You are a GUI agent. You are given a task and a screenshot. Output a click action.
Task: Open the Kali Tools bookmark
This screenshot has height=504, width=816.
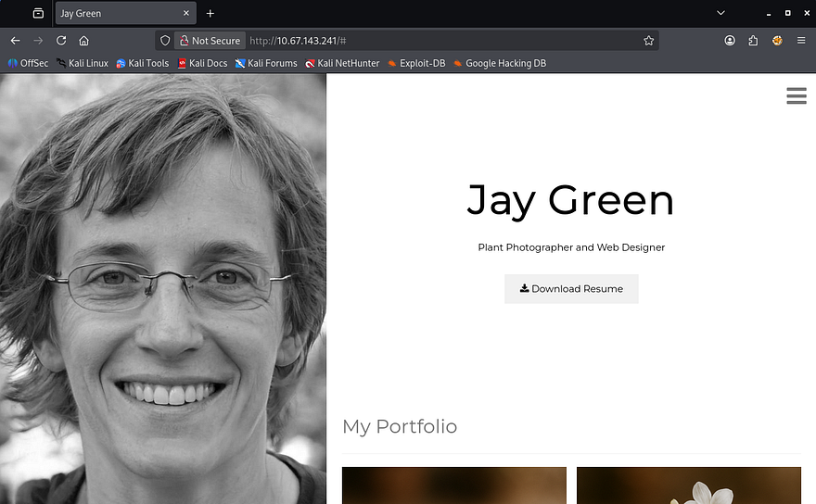click(143, 63)
